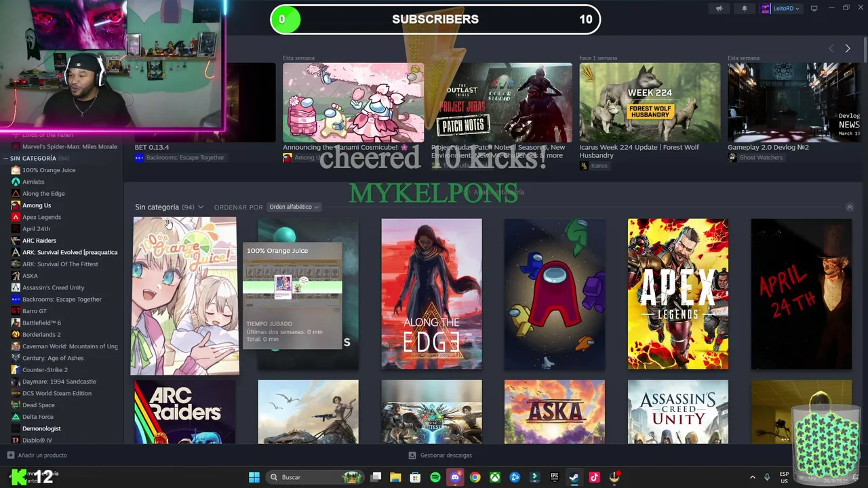
Task: Open the Icarus game link under the news card
Action: point(594,165)
